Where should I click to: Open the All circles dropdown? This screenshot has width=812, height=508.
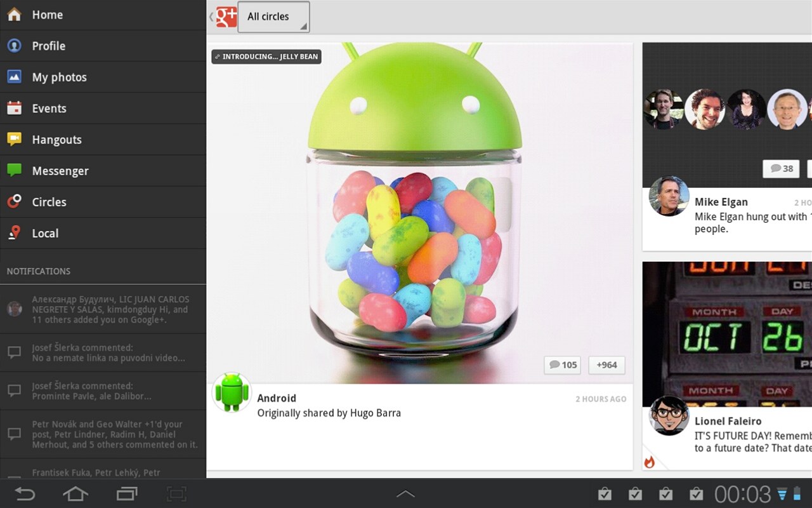coord(273,17)
